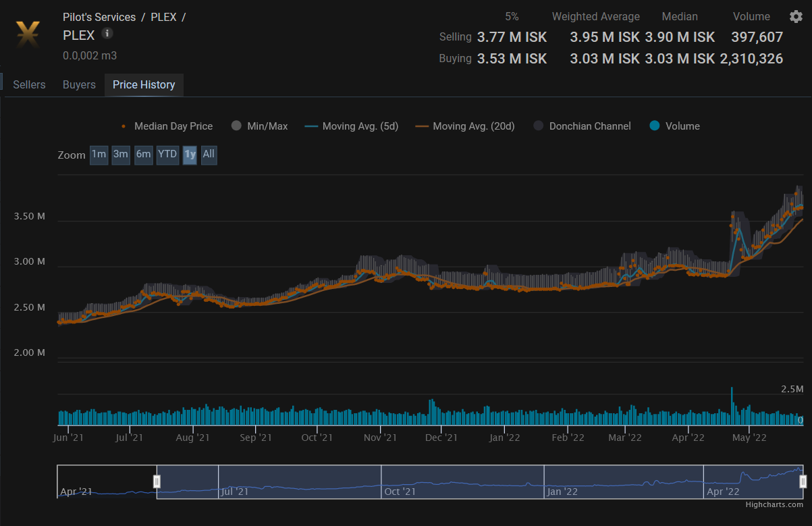Toggle Donchian Channel legend item
Screen dimensions: 812x526
pos(583,126)
